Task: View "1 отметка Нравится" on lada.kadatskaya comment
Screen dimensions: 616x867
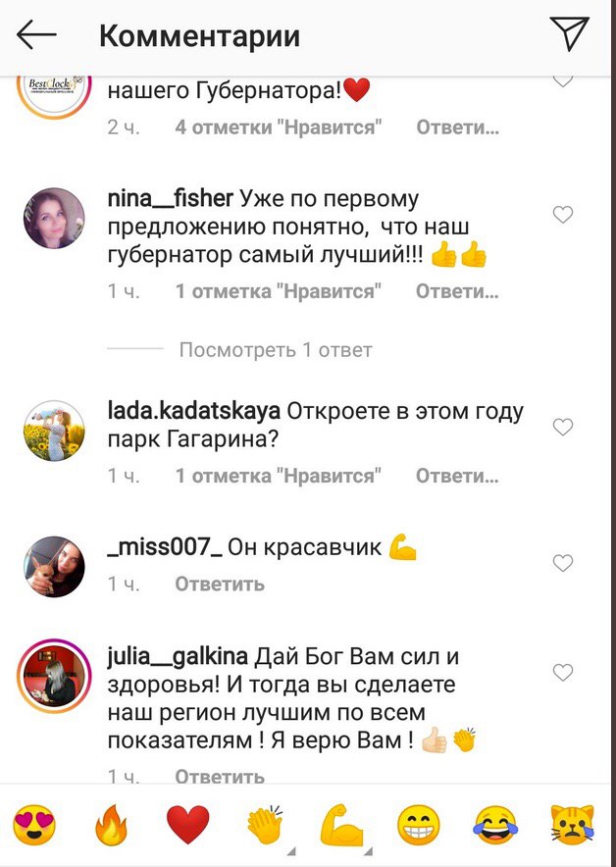Action: (x=279, y=476)
